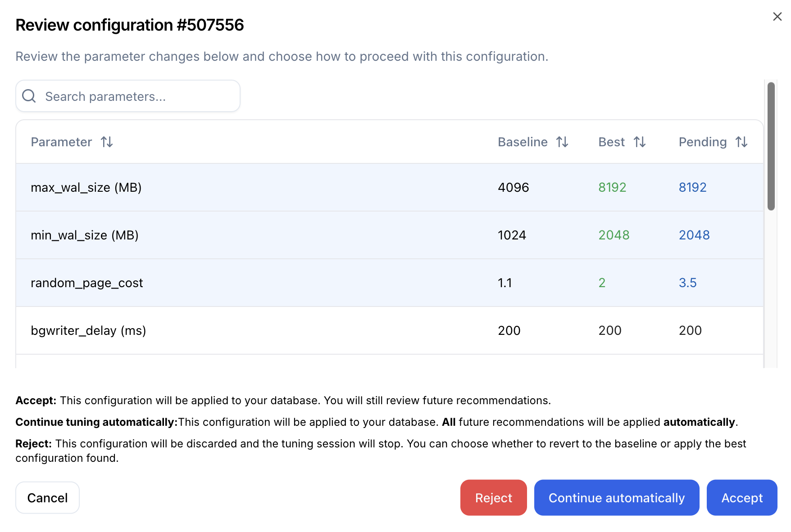Click the vertical scrollbar thumb
This screenshot has width=791, height=532.
coord(771,146)
